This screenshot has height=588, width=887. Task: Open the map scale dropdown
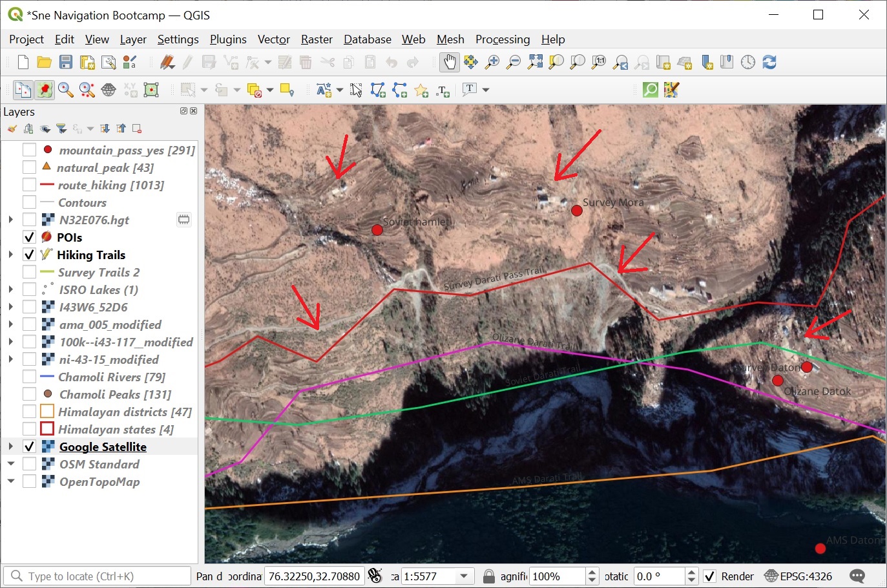(464, 576)
